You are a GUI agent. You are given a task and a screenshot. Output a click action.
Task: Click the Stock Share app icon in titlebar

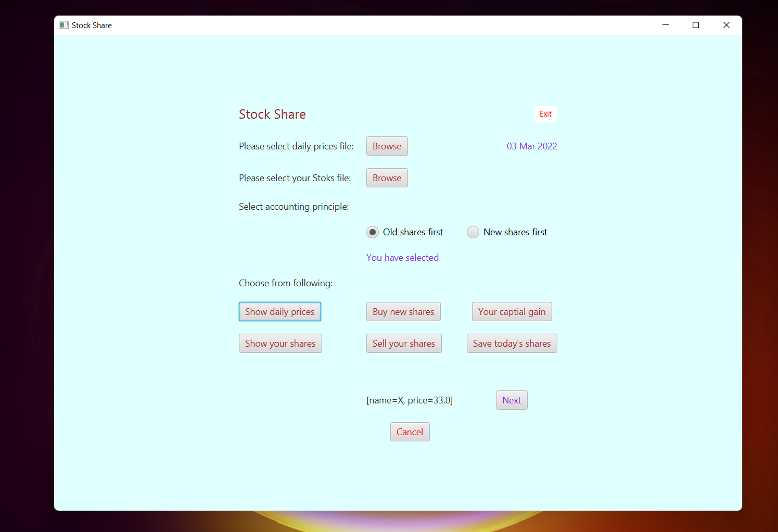click(x=63, y=24)
